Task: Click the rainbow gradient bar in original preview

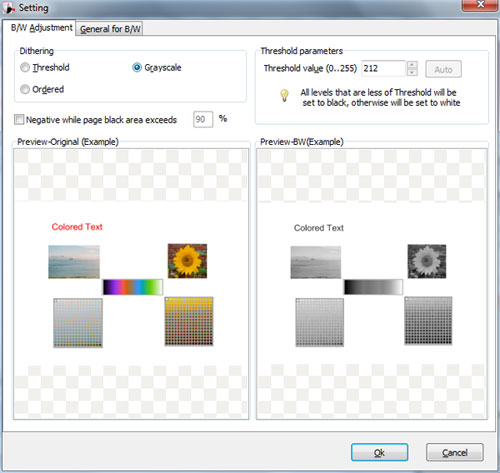Action: [x=133, y=287]
